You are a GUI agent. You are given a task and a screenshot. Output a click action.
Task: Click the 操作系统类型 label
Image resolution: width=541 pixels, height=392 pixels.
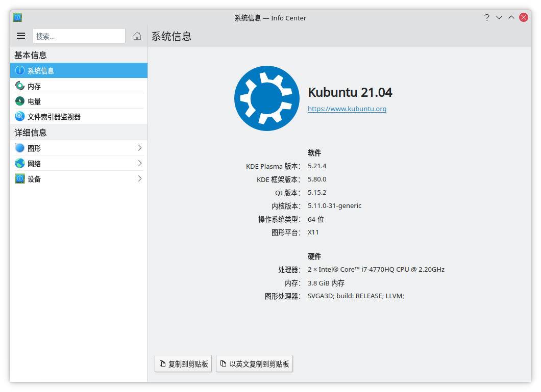click(280, 219)
